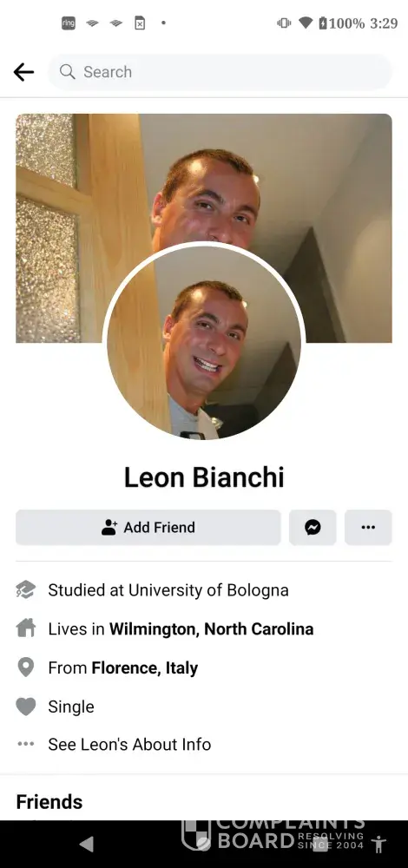Tap Studied at University of Bologna
Viewport: 408px width, 868px height.
pos(168,590)
